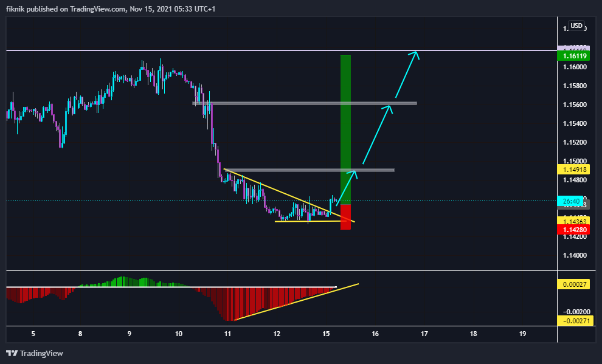Screen dimensions: 602x364
Task: Click the 1.14800 price axis value
Action: tap(575, 180)
